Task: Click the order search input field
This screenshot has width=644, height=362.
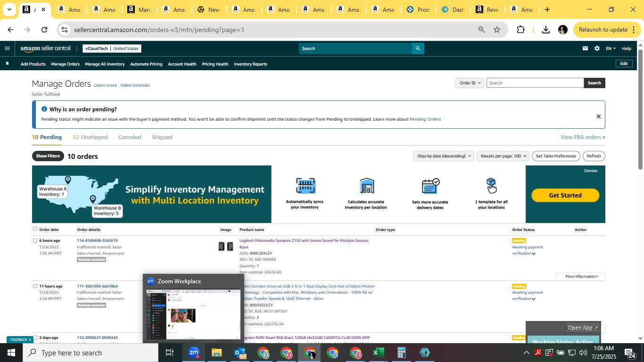Action: point(535,83)
